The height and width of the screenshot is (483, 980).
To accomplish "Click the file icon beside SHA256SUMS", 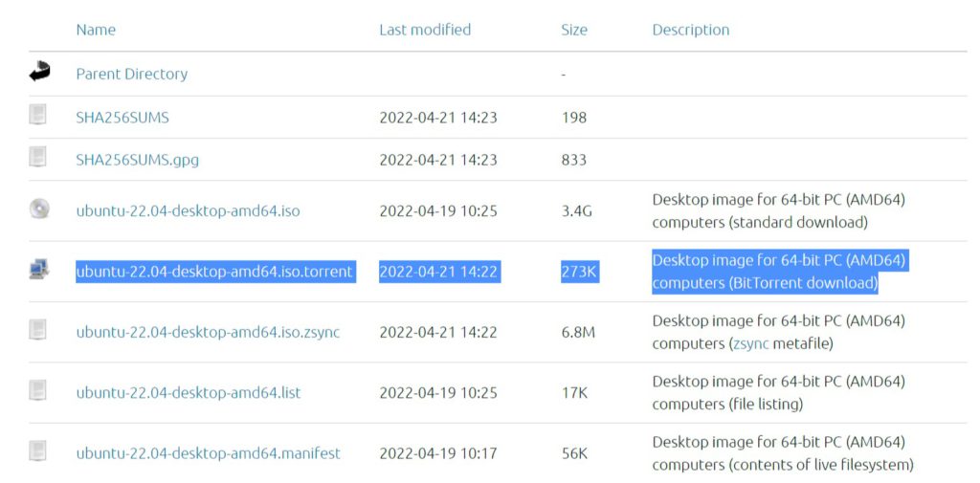I will (x=38, y=116).
